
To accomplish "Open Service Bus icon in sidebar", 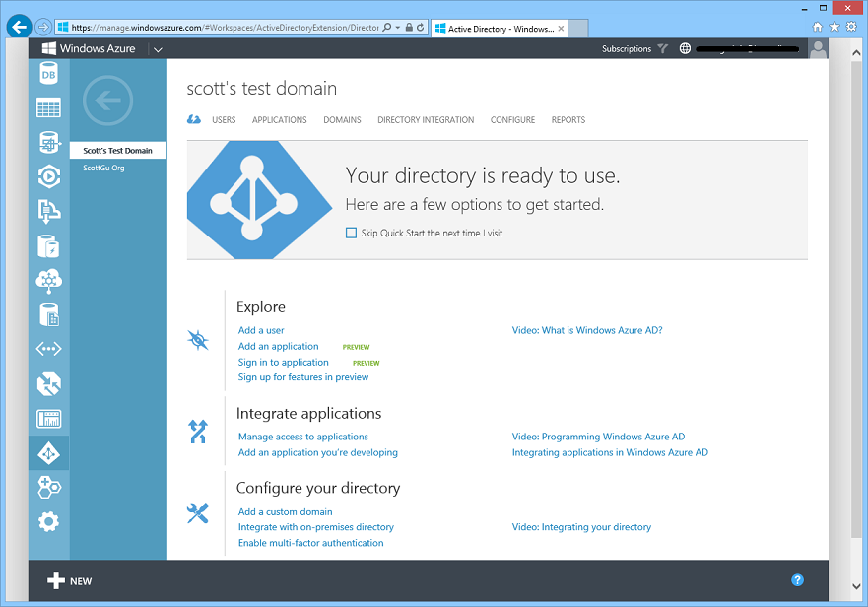I will coord(48,211).
